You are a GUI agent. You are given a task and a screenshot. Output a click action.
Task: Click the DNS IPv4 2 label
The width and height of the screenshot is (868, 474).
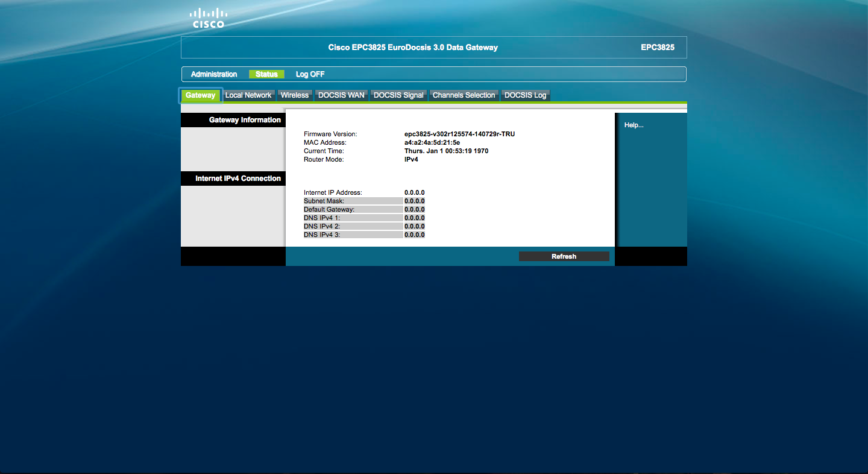[x=322, y=226]
